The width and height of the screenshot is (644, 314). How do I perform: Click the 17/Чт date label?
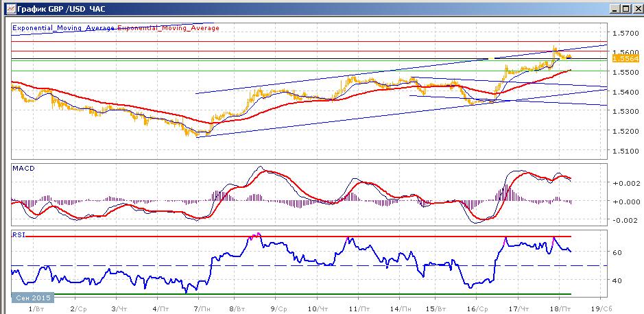click(x=518, y=309)
